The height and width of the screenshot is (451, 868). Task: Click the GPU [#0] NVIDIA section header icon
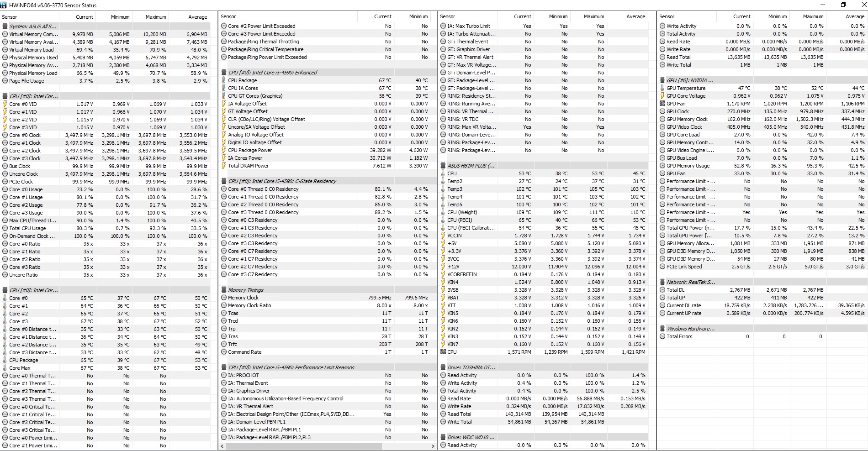click(x=662, y=80)
